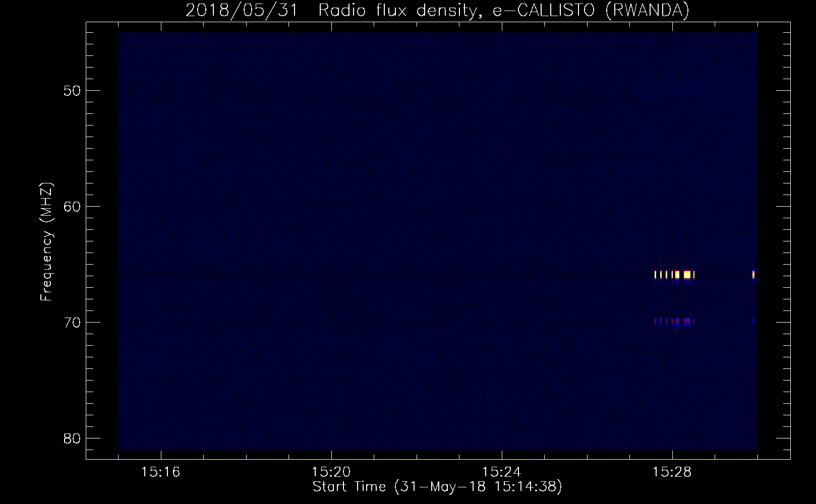Click the 15:16 time tick label
816x504 pixels.
click(161, 472)
